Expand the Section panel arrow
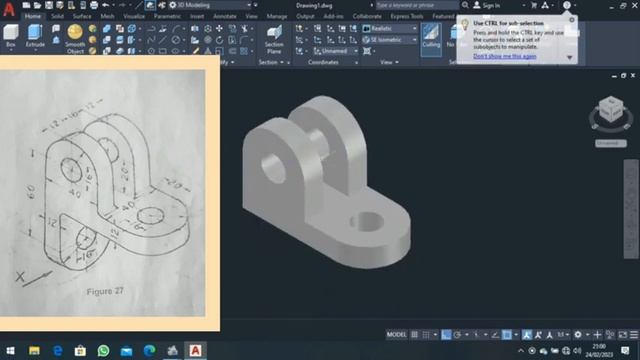 coord(282,62)
